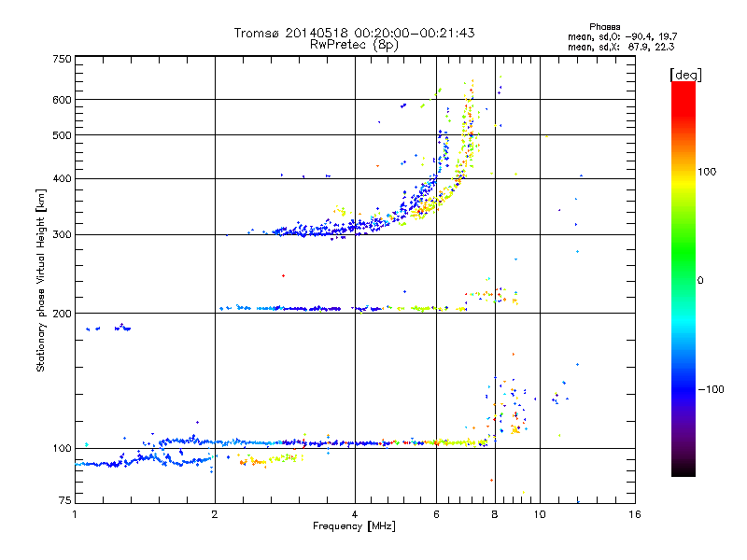Click the x-axis tick label "6"

[x=436, y=514]
